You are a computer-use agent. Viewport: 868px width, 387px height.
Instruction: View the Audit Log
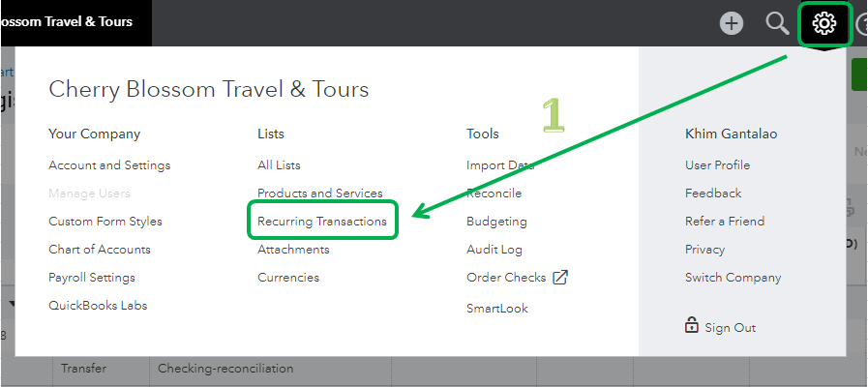[x=494, y=250]
